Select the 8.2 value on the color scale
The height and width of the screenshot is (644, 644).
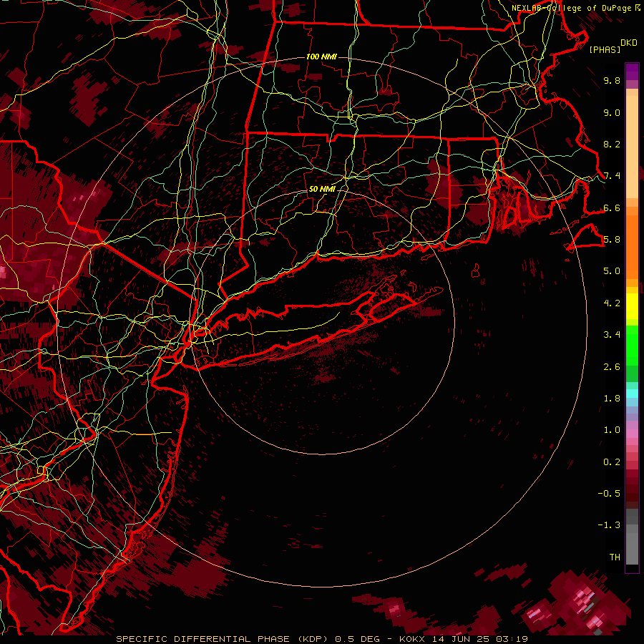(x=612, y=144)
